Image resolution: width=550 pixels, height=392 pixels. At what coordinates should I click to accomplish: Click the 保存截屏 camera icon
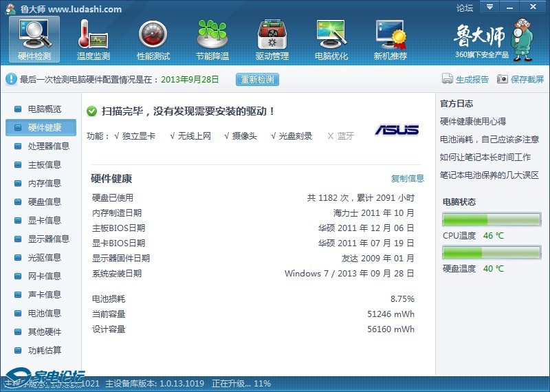pyautogui.click(x=503, y=80)
